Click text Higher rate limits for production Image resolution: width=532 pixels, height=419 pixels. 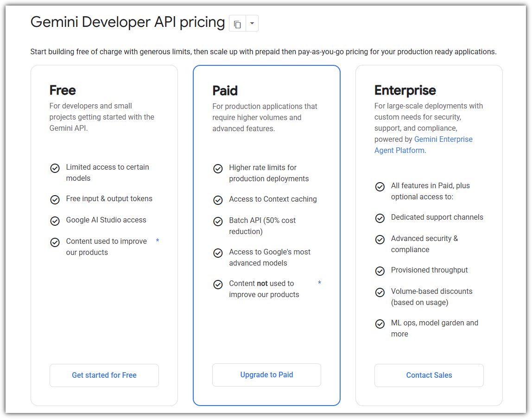[269, 173]
